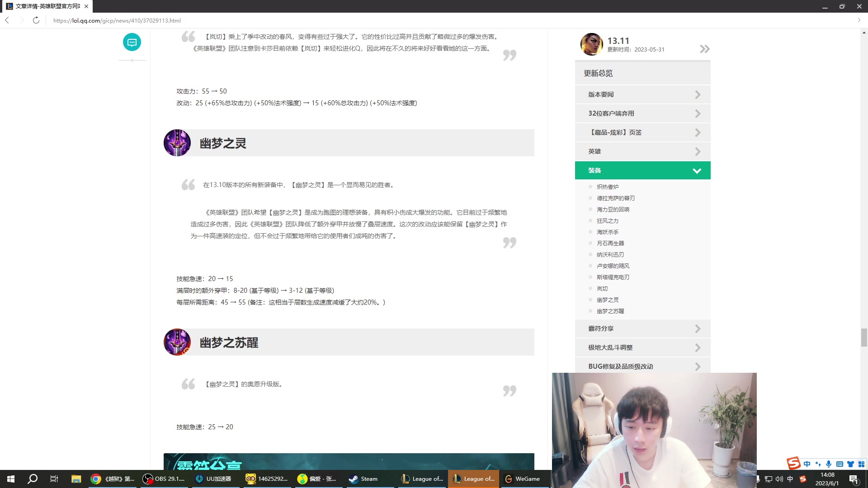868x488 pixels.
Task: Click the 13.11 champion avatar thumbnail
Action: point(592,44)
